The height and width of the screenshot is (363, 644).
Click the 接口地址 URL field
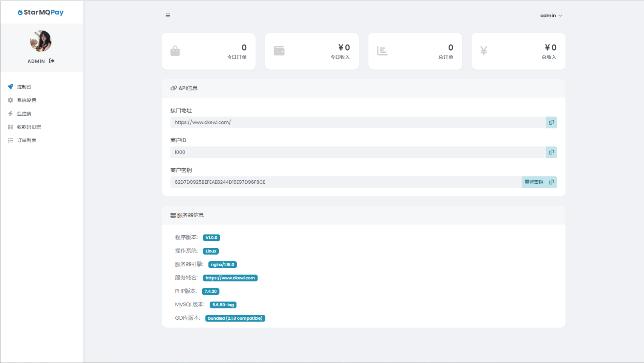pos(358,122)
